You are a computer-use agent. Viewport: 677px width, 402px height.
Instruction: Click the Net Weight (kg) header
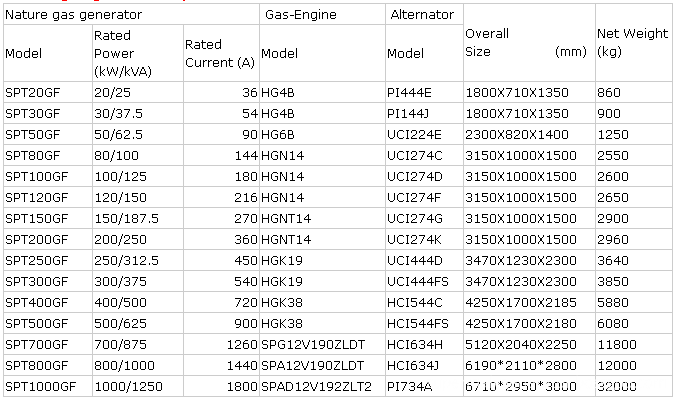(x=633, y=43)
